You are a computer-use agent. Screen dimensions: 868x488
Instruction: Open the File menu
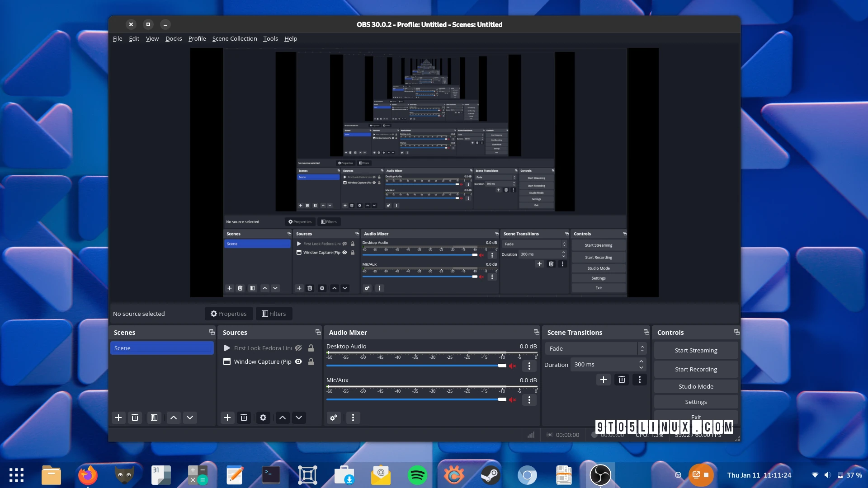(118, 38)
